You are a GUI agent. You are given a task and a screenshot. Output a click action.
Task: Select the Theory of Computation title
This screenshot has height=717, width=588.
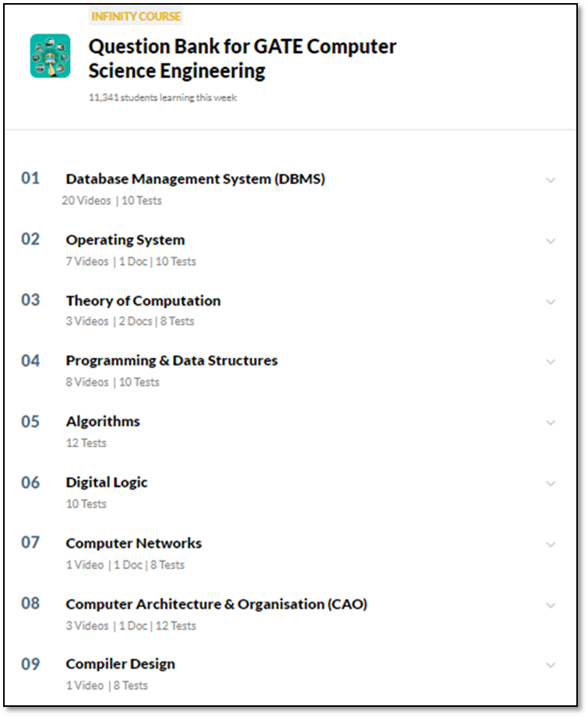pos(143,300)
